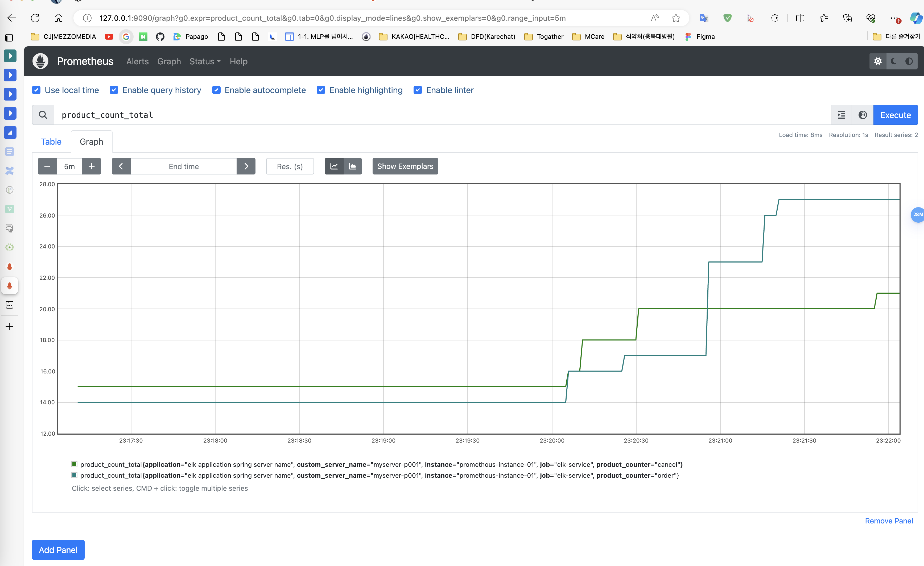This screenshot has width=924, height=566.
Task: Move end time back with left chevron
Action: tap(121, 167)
